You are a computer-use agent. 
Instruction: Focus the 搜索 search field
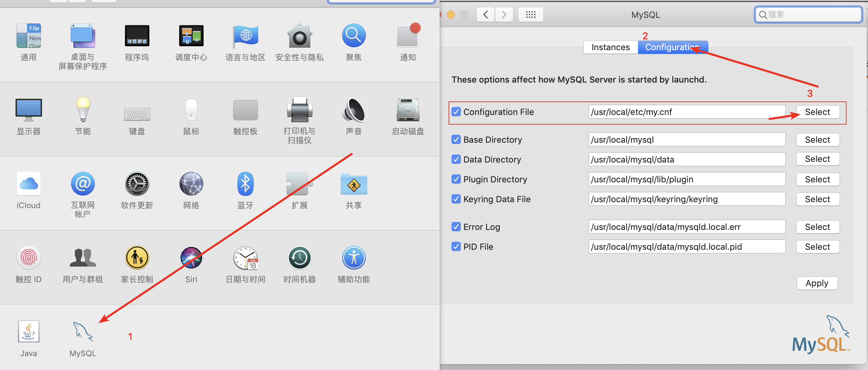tap(808, 15)
